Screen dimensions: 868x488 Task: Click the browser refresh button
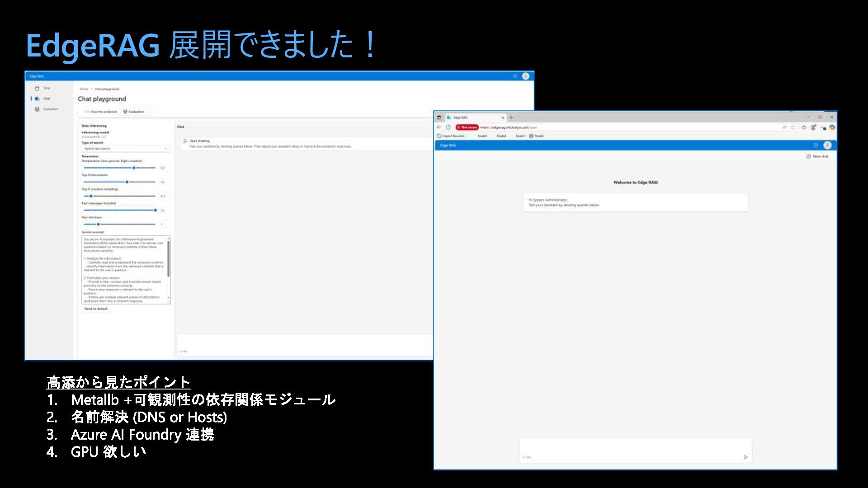448,127
